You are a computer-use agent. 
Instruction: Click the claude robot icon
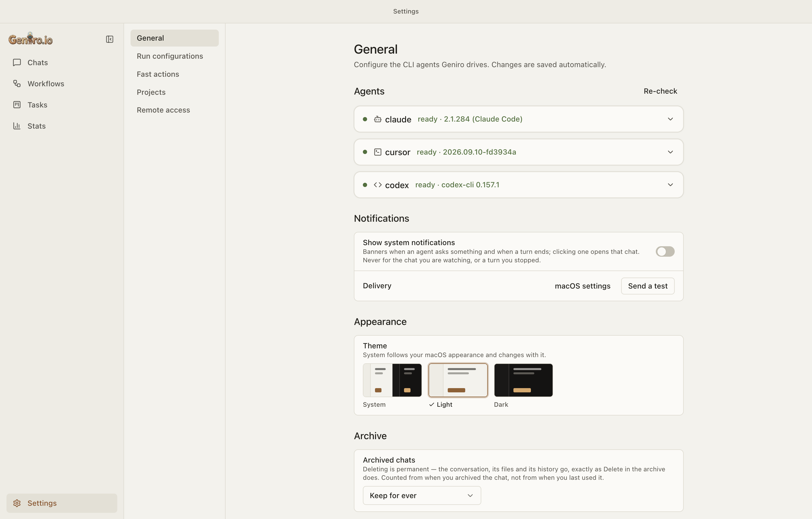[378, 119]
